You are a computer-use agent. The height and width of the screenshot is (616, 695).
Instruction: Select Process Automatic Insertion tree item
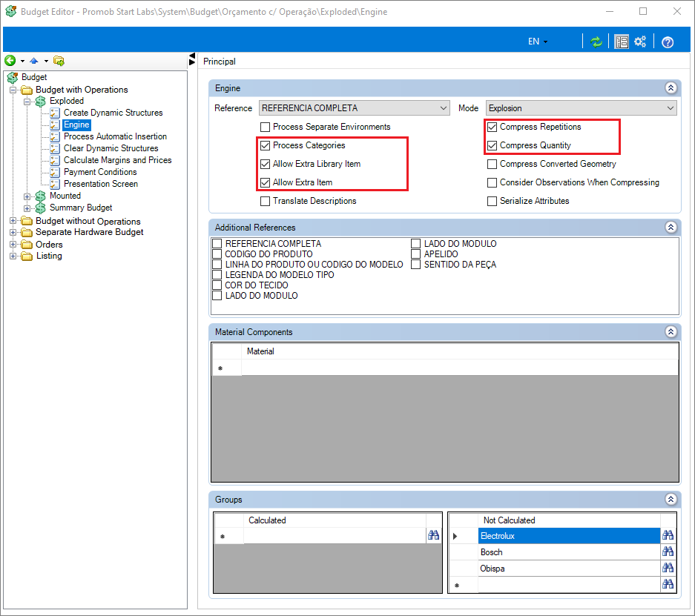click(x=115, y=136)
